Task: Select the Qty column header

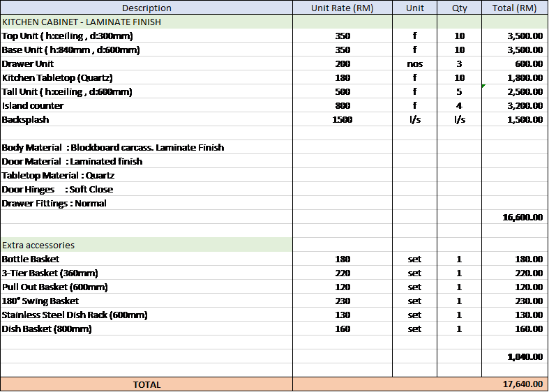Action: pyautogui.click(x=459, y=8)
